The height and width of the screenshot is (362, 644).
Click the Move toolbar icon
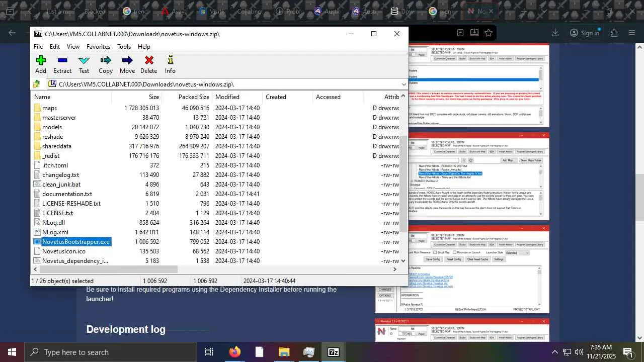127,64
